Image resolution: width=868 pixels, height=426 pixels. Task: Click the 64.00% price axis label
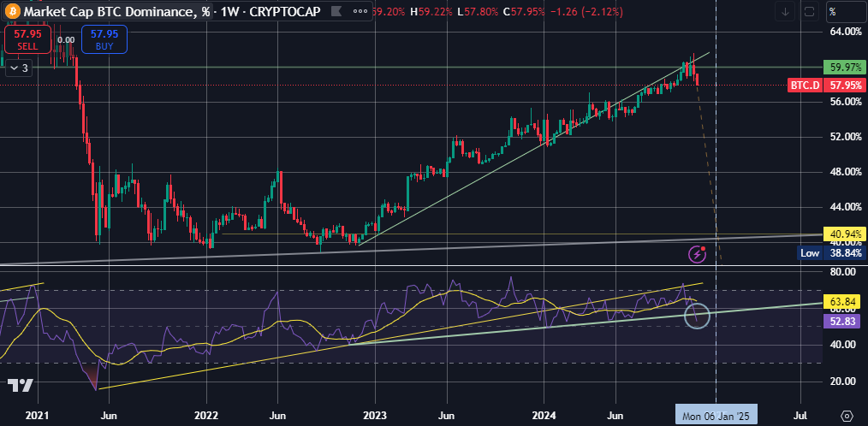click(x=847, y=32)
